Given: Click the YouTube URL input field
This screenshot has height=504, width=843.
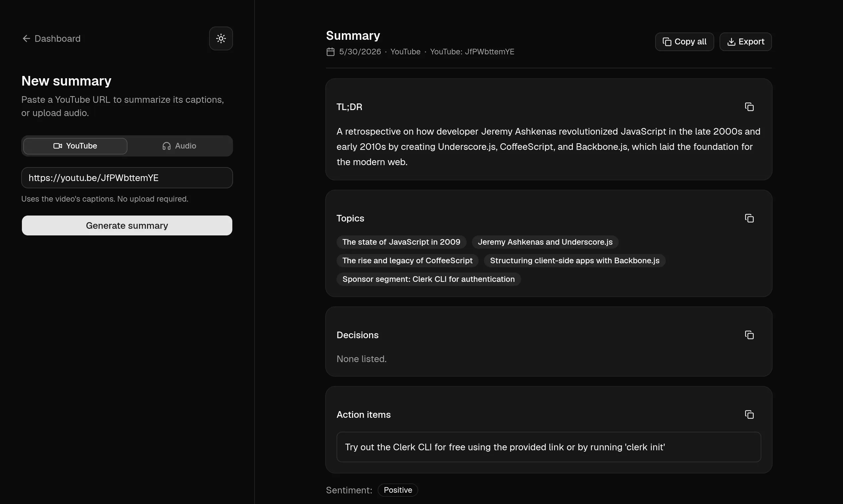Looking at the screenshot, I should [x=127, y=178].
